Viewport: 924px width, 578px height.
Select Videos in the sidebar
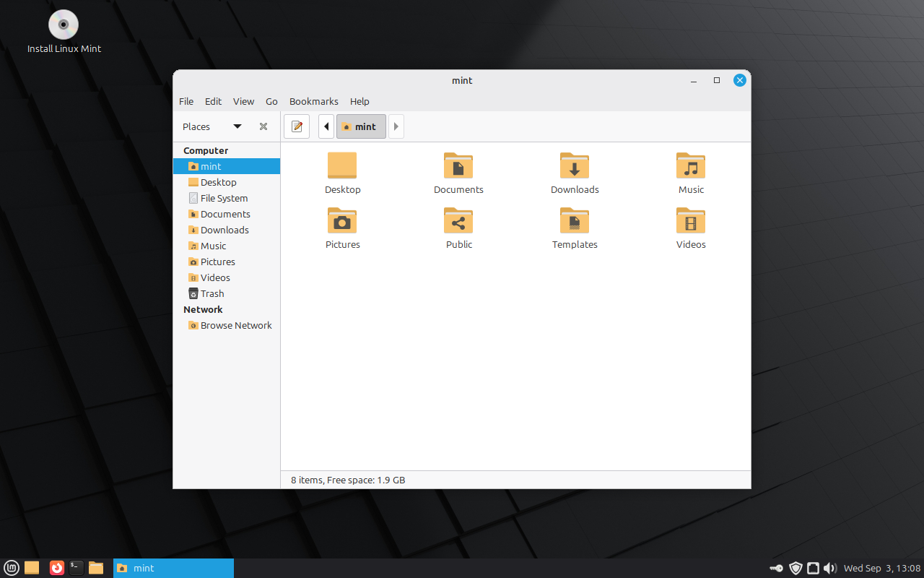tap(227, 277)
